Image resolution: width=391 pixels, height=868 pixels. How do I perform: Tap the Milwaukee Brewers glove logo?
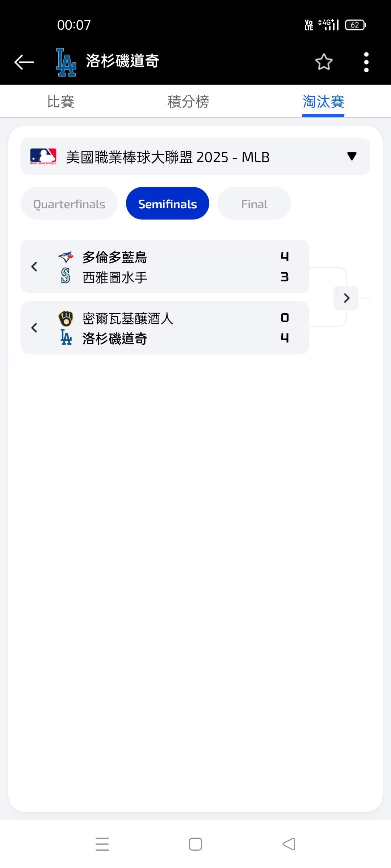[x=66, y=318]
